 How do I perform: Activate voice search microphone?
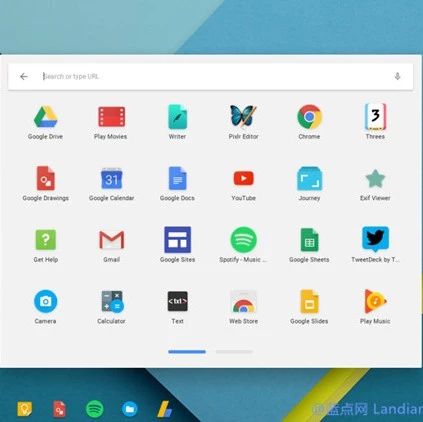click(x=397, y=76)
